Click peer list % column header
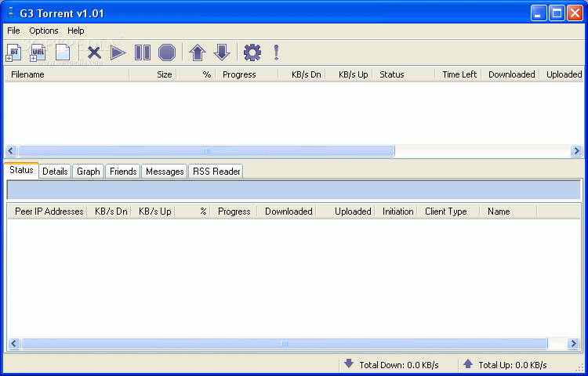 (192, 211)
